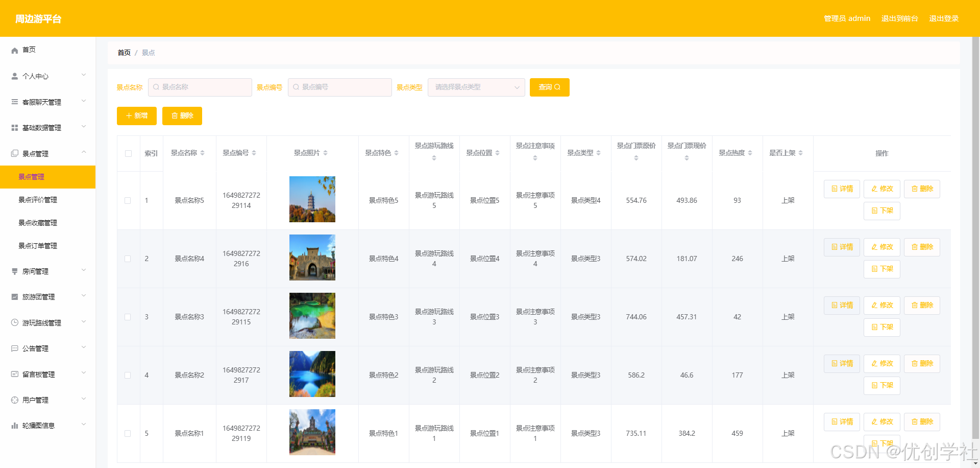The image size is (980, 468).
Task: Check the row checkbox for 景点名称2
Action: pyautogui.click(x=128, y=375)
